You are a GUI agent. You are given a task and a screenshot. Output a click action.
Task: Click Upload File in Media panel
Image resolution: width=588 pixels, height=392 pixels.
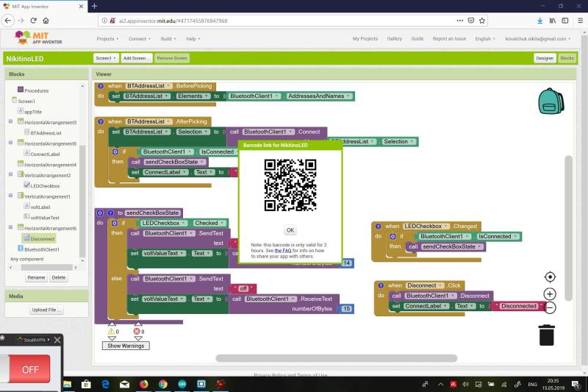46,310
